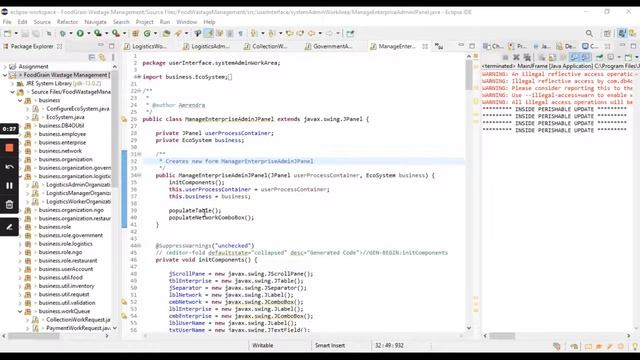Image resolution: width=640 pixels, height=360 pixels.
Task: Click the magnifier Search icon at top right
Action: click(589, 33)
